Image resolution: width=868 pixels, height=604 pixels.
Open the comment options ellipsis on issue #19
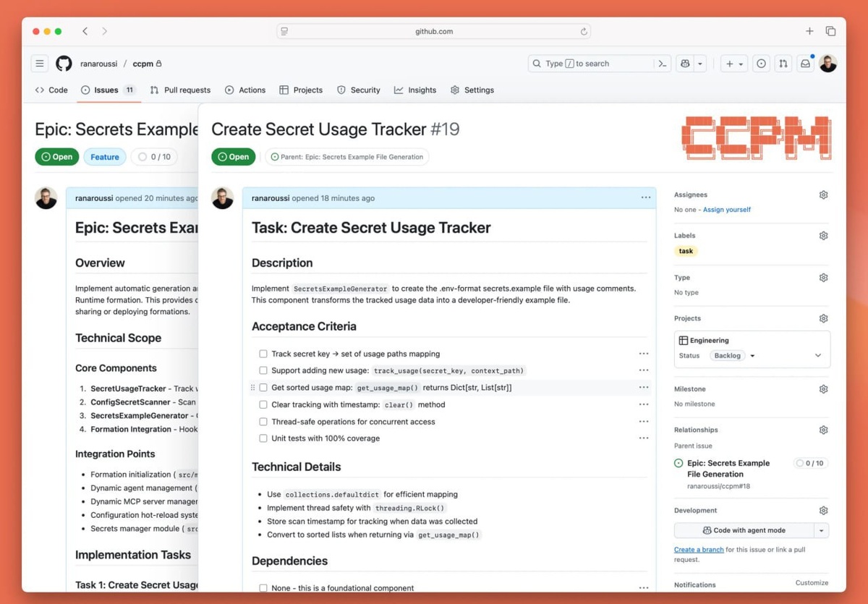pos(646,197)
